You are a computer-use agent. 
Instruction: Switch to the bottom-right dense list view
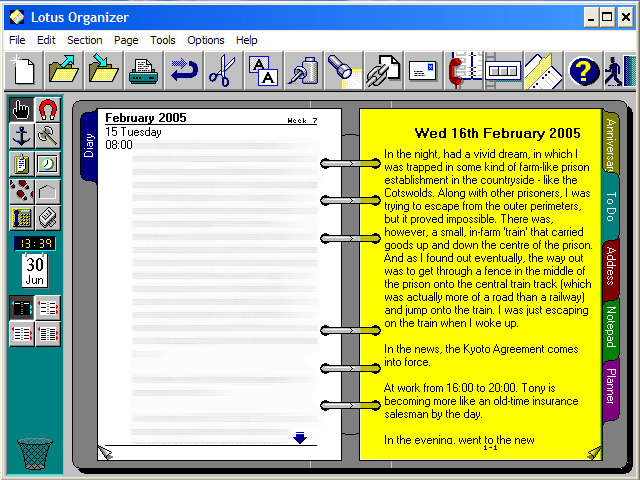pyautogui.click(x=48, y=334)
